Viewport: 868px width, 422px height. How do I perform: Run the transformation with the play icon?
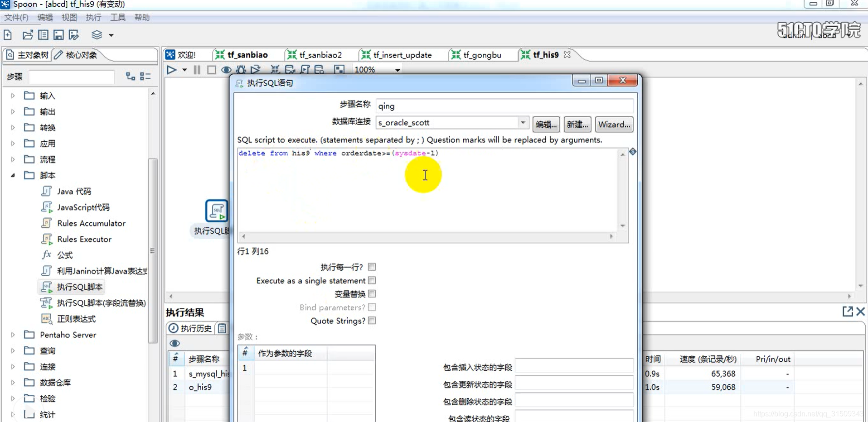click(171, 70)
